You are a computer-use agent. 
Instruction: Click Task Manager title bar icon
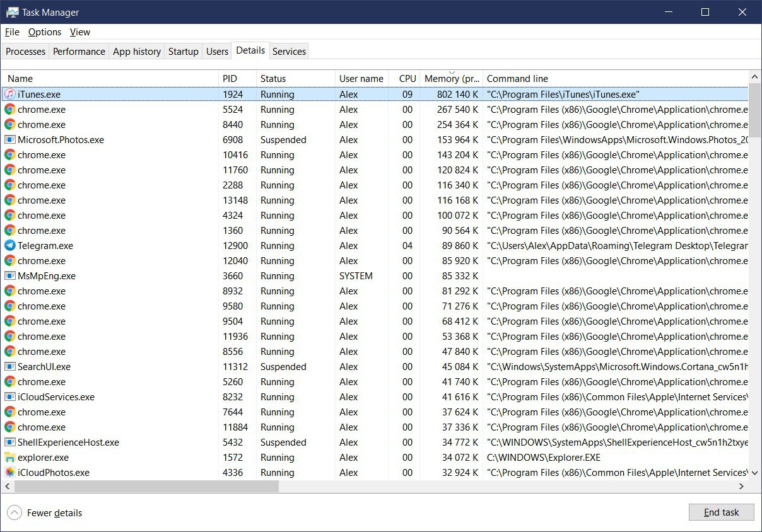coord(13,12)
